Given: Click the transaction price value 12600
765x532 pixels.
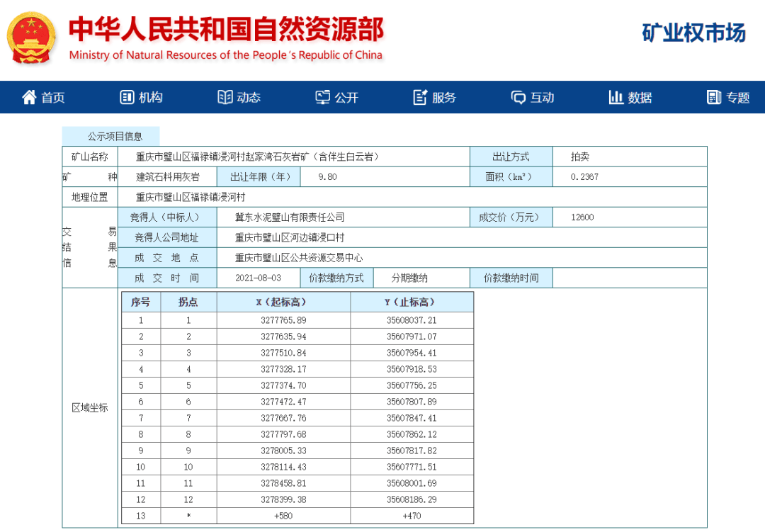Looking at the screenshot, I should point(582,217).
